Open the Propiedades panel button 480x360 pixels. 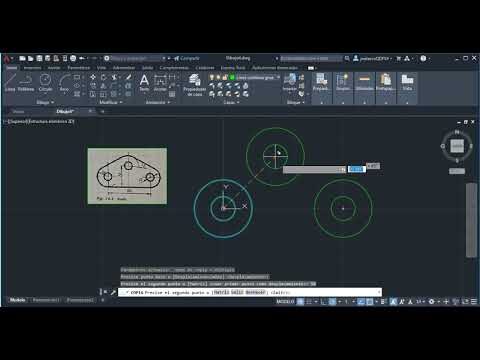coord(322,88)
